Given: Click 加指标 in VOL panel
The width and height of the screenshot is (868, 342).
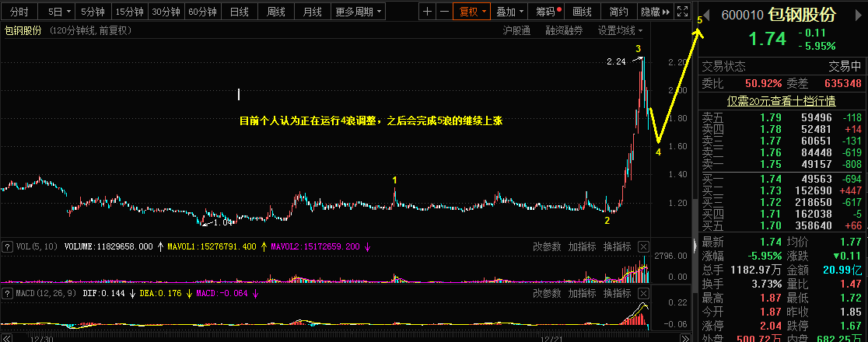Looking at the screenshot, I should pos(583,247).
